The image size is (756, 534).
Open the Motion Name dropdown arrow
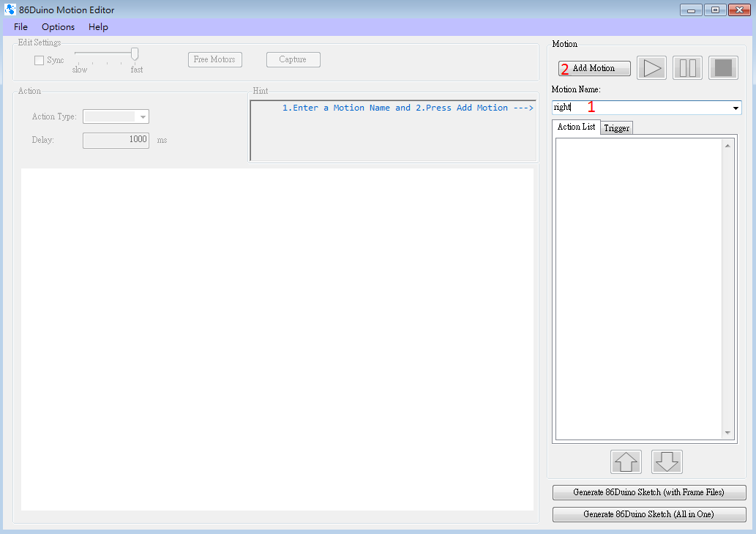click(x=736, y=108)
